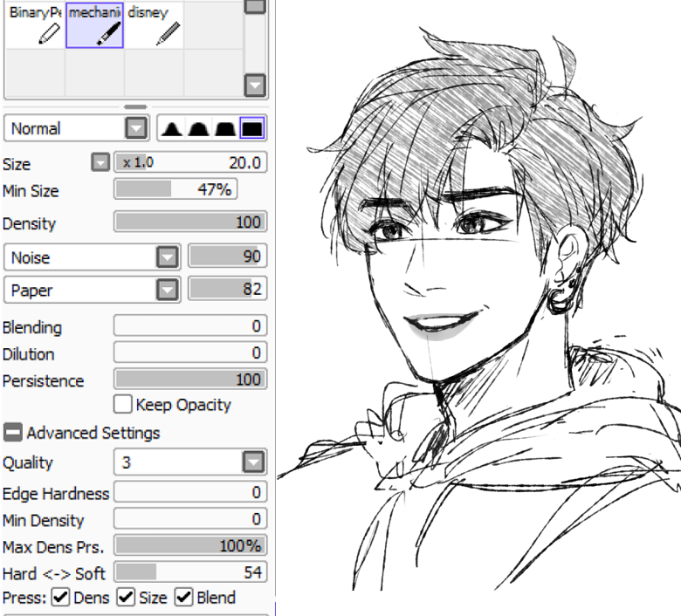Open the Size multiplier dropdown button
Viewport: 681px width, 616px height.
pyautogui.click(x=100, y=163)
